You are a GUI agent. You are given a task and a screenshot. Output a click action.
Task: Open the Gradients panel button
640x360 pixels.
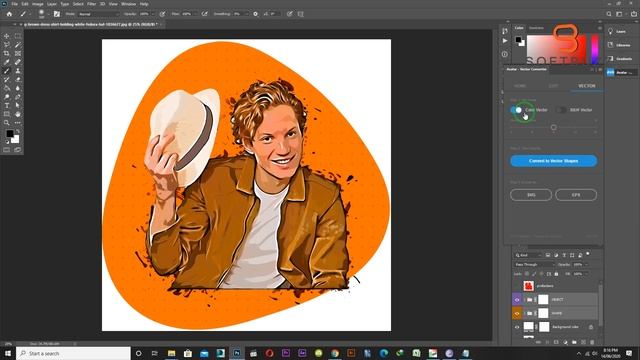click(621, 59)
